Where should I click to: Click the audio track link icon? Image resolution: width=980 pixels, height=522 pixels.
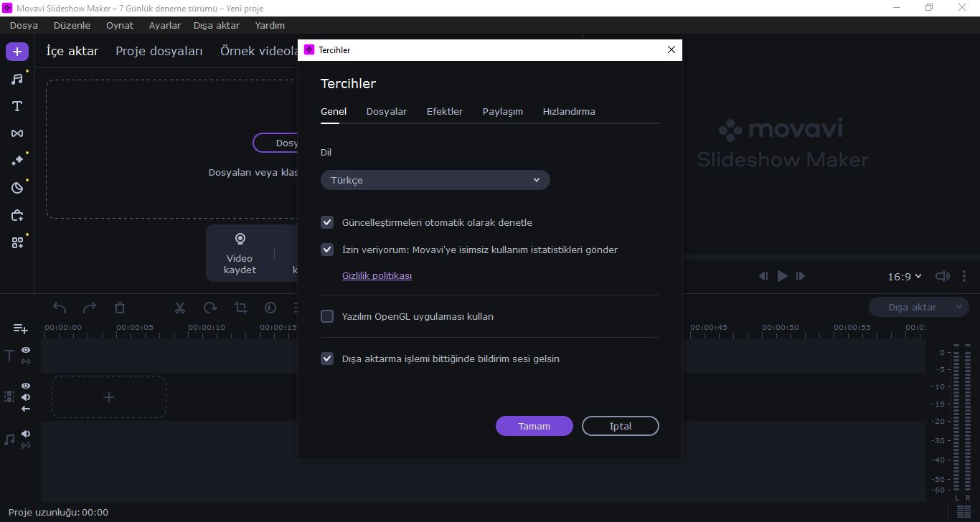[26, 445]
